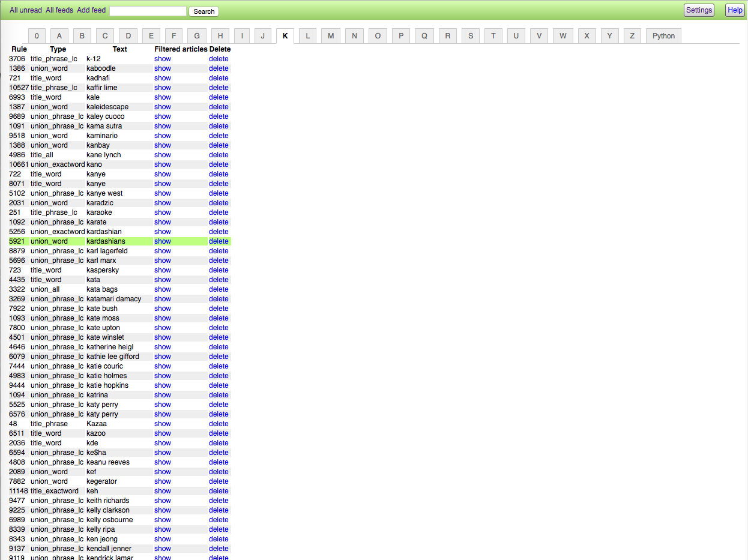Delete the k-12 rule
The width and height of the screenshot is (748, 560).
tap(219, 59)
